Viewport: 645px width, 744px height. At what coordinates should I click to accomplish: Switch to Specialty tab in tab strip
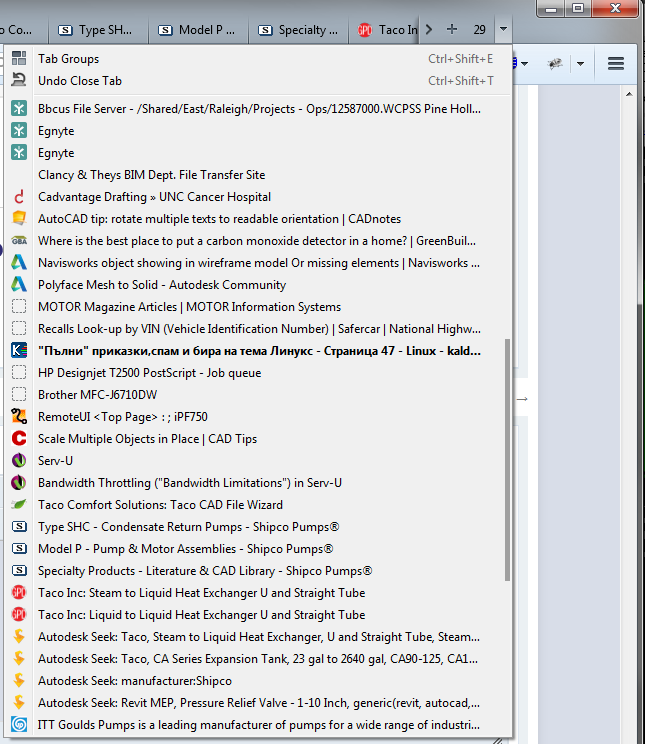tap(299, 30)
